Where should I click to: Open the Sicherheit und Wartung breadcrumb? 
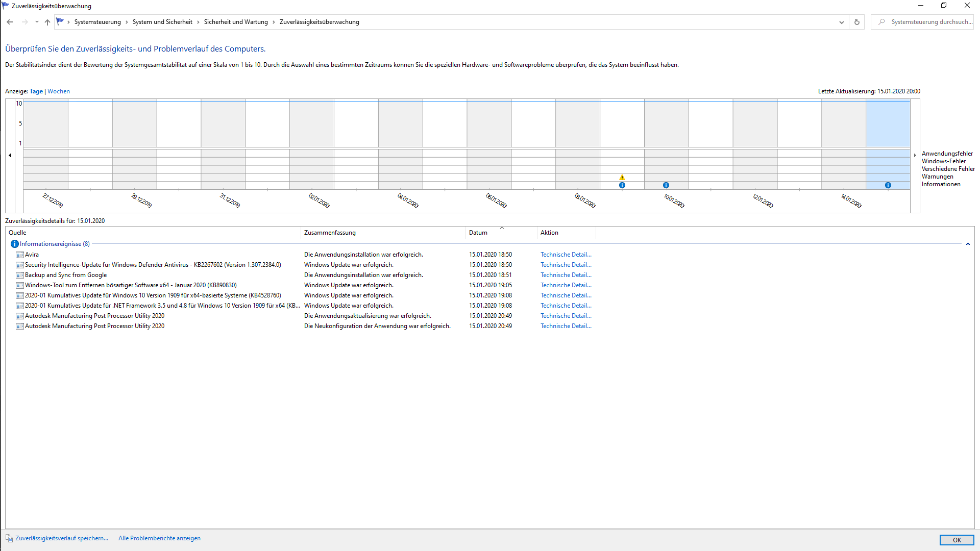236,22
